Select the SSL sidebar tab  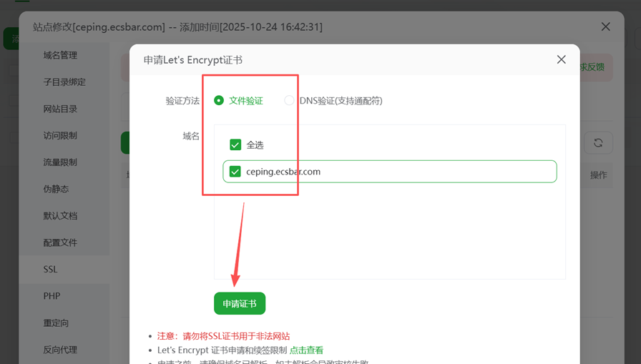coord(50,270)
